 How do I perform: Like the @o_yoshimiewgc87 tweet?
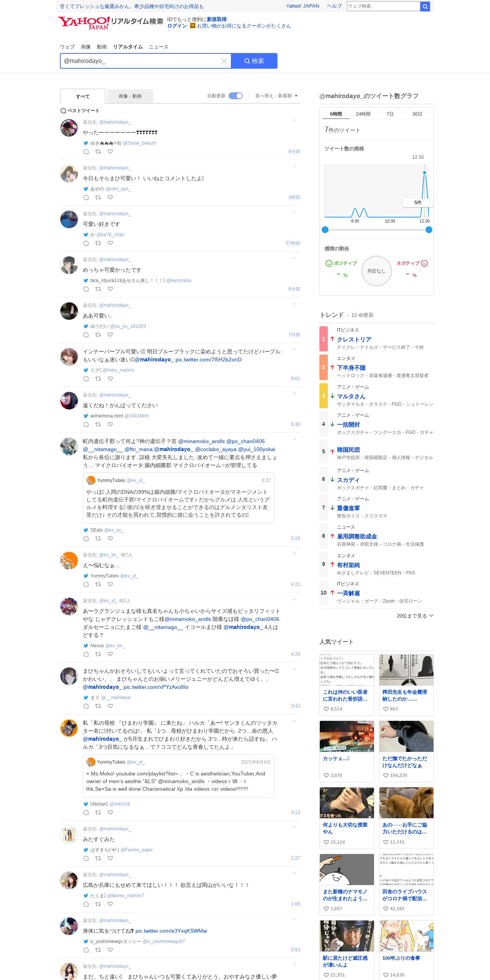(x=110, y=950)
